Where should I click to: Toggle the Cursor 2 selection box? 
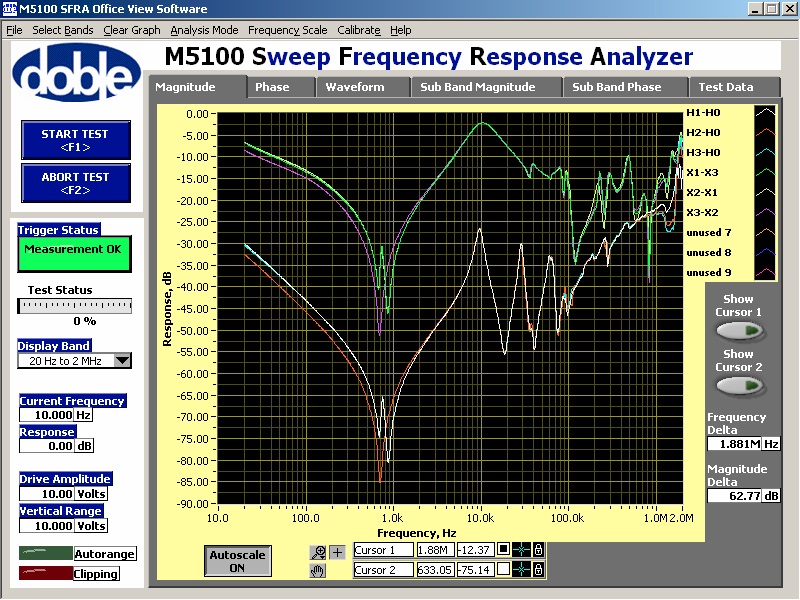pyautogui.click(x=503, y=569)
